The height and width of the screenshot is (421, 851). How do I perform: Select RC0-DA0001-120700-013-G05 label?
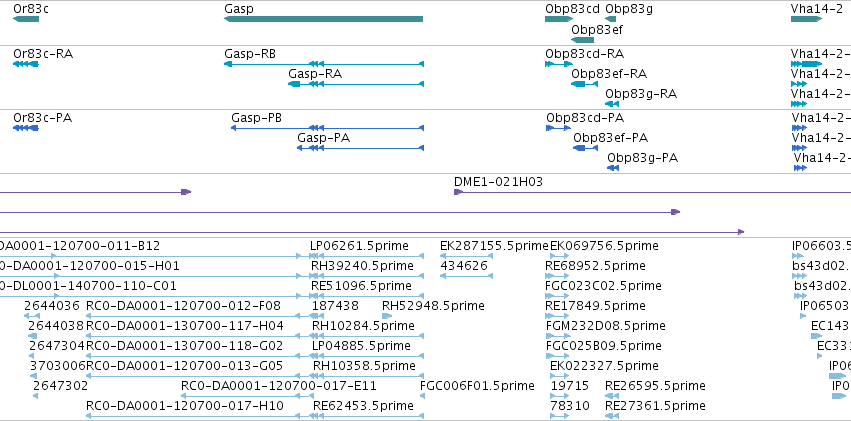tap(185, 366)
